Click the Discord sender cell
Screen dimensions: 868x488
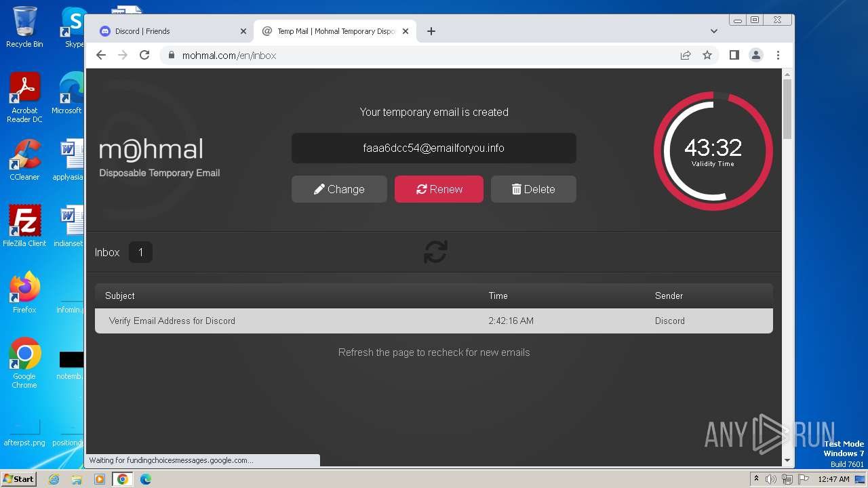point(669,321)
